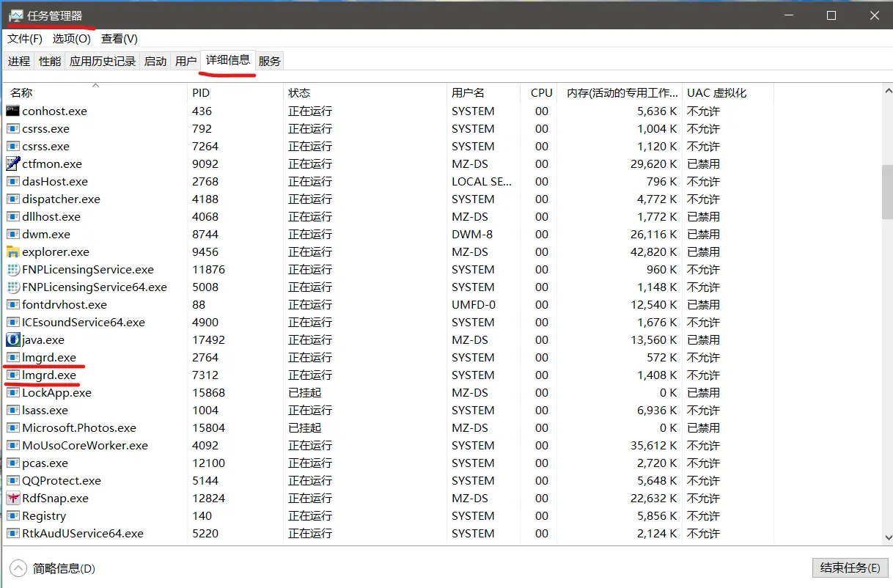Sort by the 状态 column header
893x588 pixels.
tap(364, 93)
